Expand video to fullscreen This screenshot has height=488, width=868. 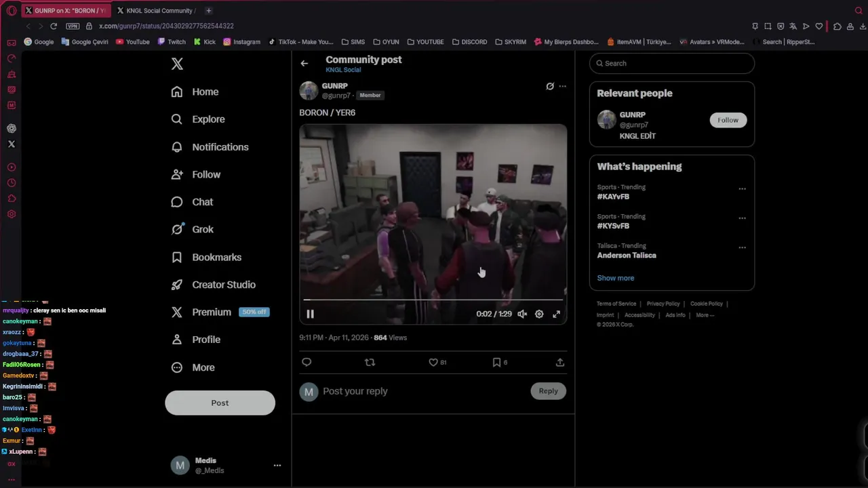point(556,314)
